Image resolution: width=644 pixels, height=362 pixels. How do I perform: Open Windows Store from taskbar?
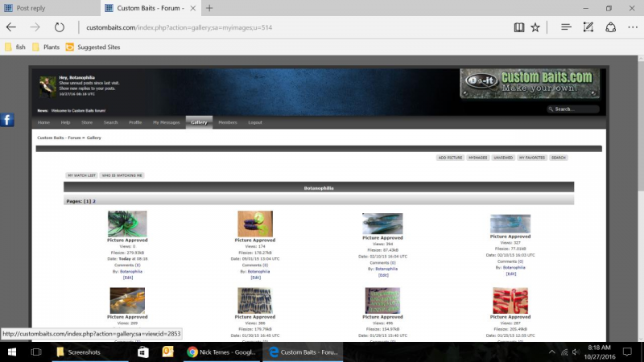[143, 352]
